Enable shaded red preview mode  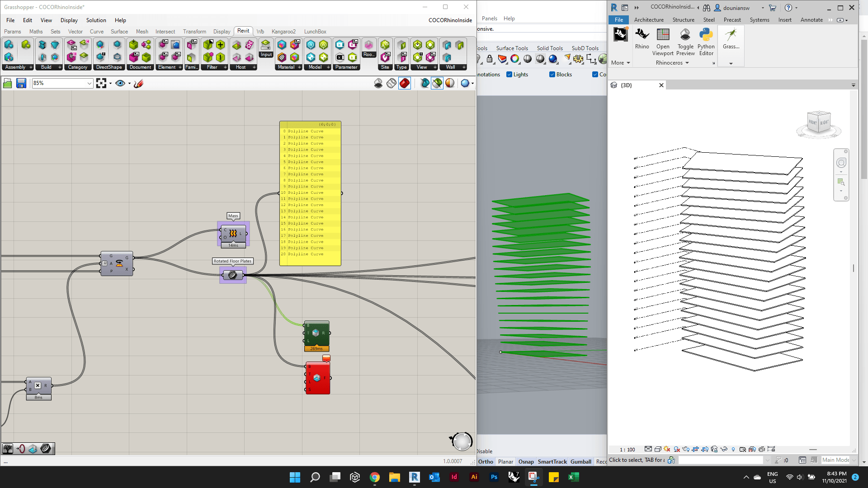405,83
